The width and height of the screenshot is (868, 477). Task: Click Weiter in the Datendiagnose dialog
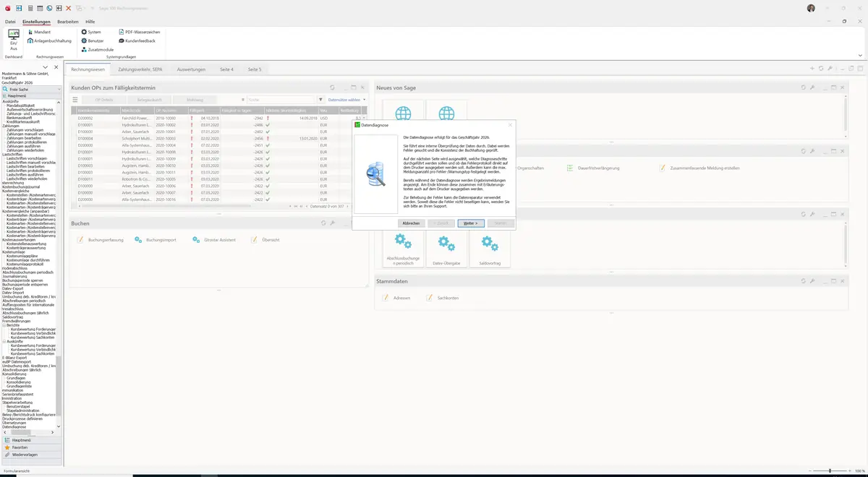[470, 223]
